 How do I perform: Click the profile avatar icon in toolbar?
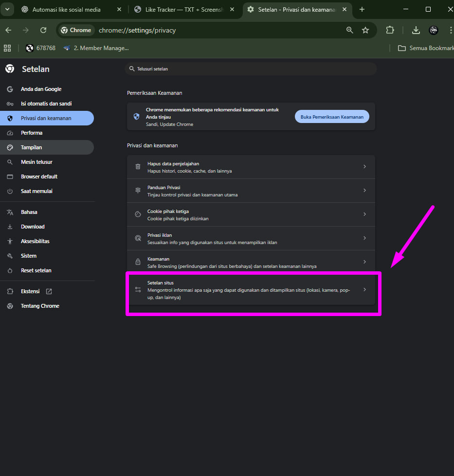coord(434,30)
